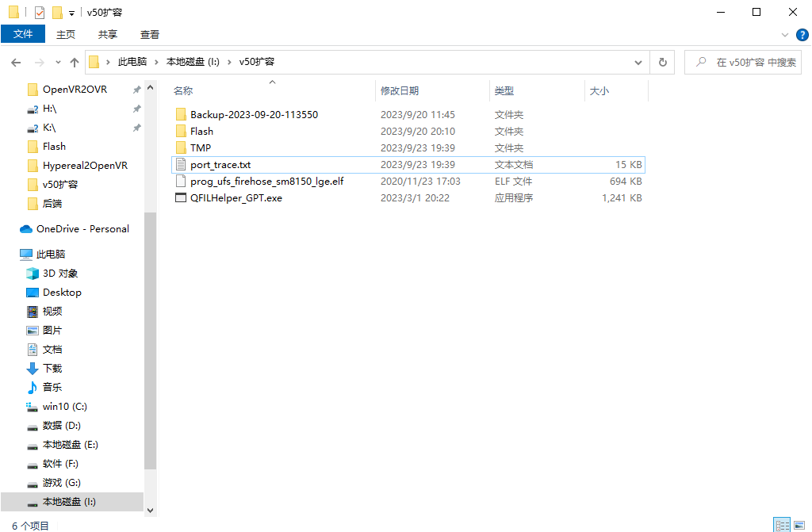The image size is (812, 532).
Task: Click the Up one level arrow
Action: pos(75,62)
